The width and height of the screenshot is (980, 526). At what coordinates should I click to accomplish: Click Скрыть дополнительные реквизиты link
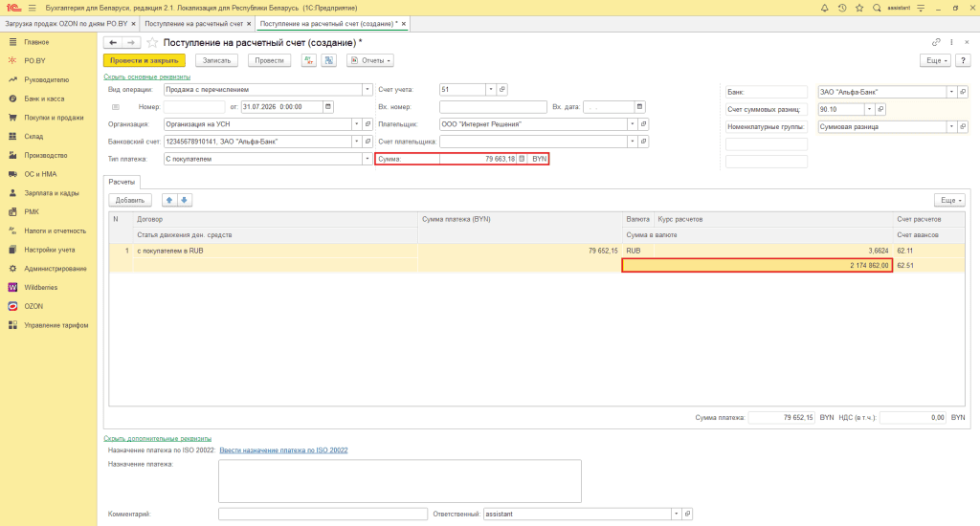tap(158, 439)
